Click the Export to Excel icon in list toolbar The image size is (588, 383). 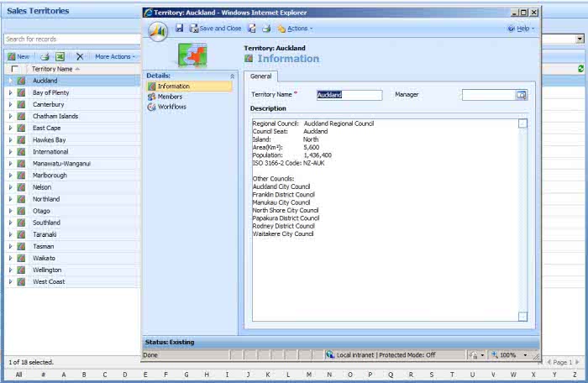click(x=60, y=56)
